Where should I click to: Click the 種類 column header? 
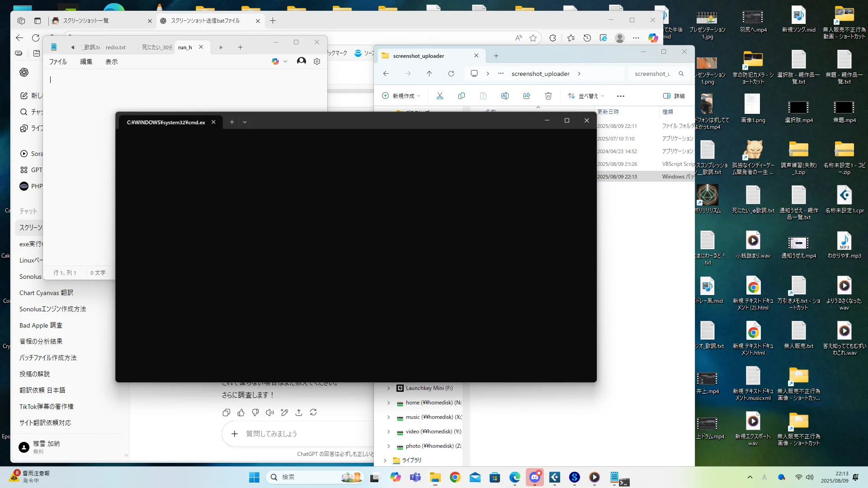(x=668, y=112)
